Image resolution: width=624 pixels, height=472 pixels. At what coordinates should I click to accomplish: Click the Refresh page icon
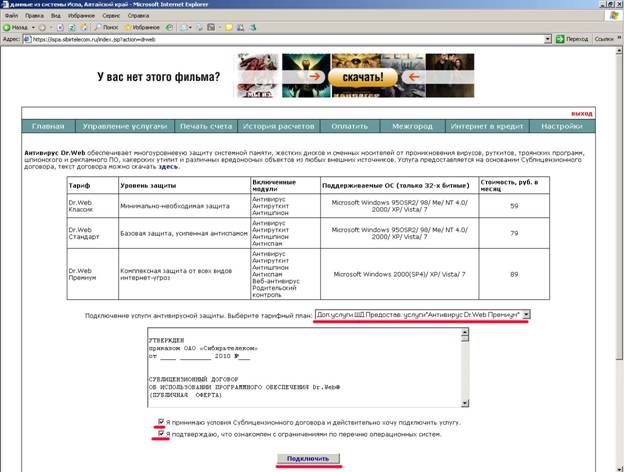click(72, 27)
